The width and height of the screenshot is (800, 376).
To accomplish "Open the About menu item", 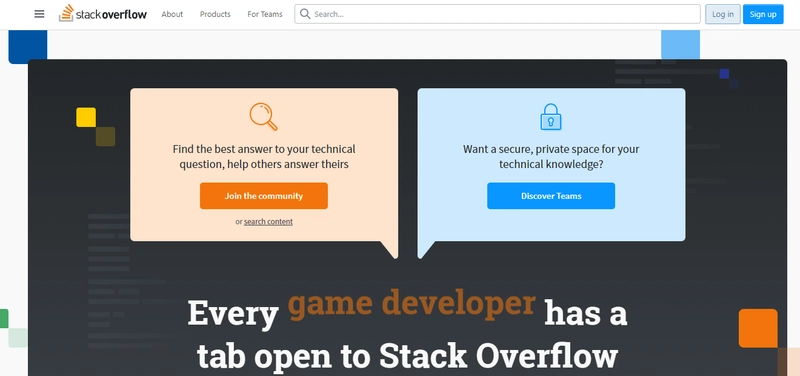I will point(172,14).
